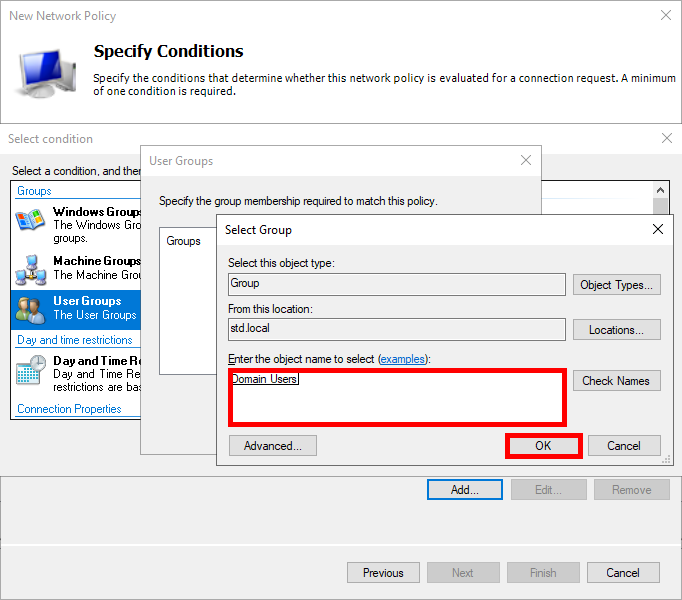Select the Day and Time Restrictions calendar icon
Image resolution: width=682 pixels, height=600 pixels.
pos(30,370)
